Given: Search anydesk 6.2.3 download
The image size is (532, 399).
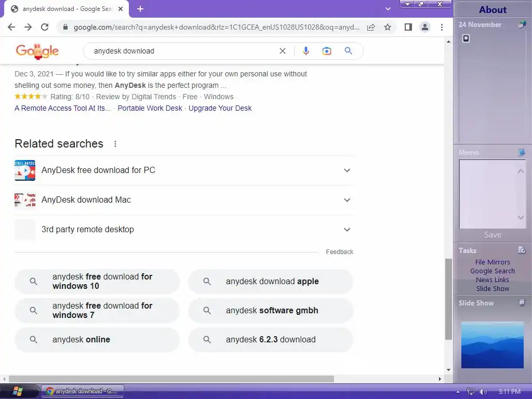Looking at the screenshot, I should tap(271, 340).
